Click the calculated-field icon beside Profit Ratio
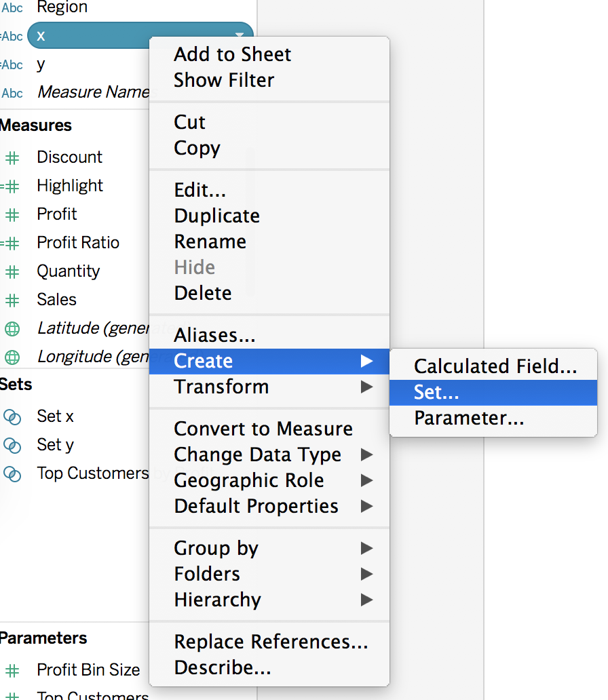Viewport: 608px width, 700px height. click(10, 243)
